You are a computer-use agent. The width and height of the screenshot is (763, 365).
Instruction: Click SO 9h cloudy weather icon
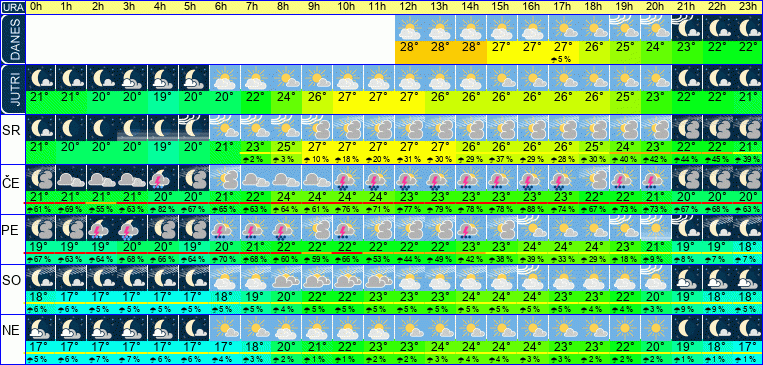317,277
